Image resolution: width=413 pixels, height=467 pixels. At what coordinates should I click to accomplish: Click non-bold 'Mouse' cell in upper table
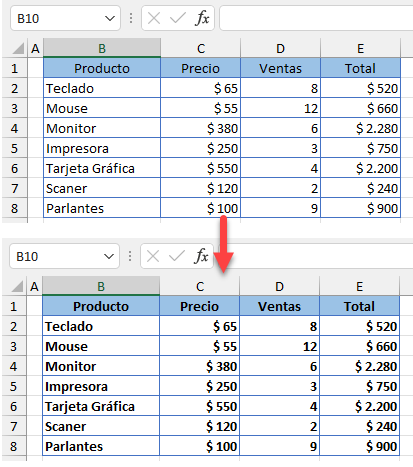[x=102, y=108]
